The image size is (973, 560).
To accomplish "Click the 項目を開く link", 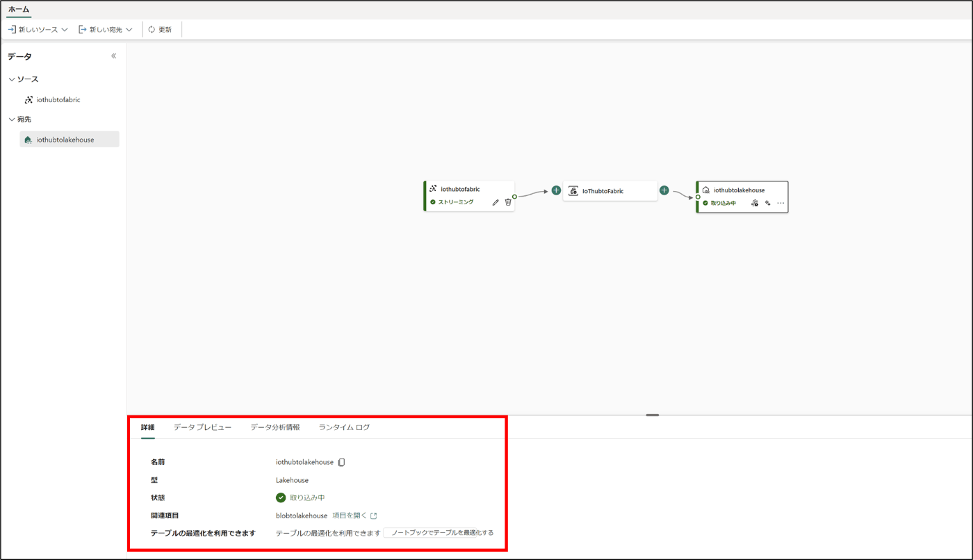I will click(350, 516).
